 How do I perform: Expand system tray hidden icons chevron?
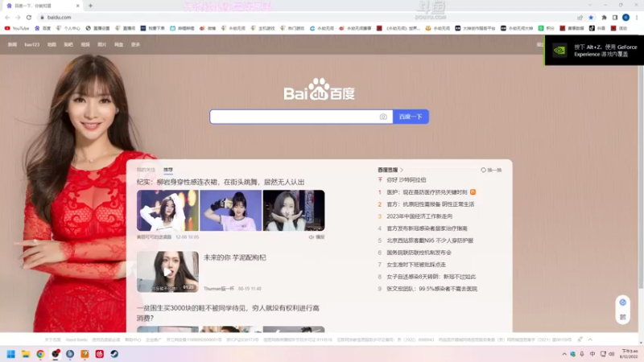(x=564, y=354)
